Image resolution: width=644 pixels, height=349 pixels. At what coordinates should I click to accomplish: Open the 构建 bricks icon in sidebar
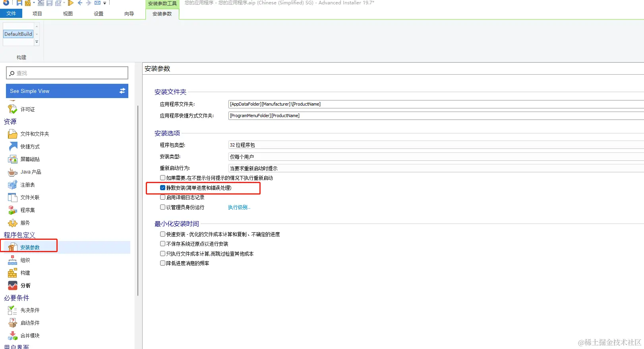coord(12,273)
